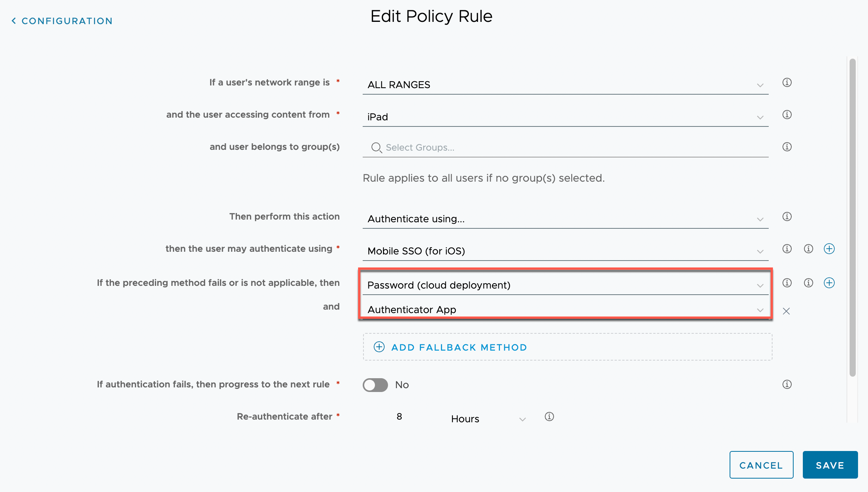Click the re-authenticate hours value field
The height and width of the screenshot is (492, 868).
[x=399, y=417]
